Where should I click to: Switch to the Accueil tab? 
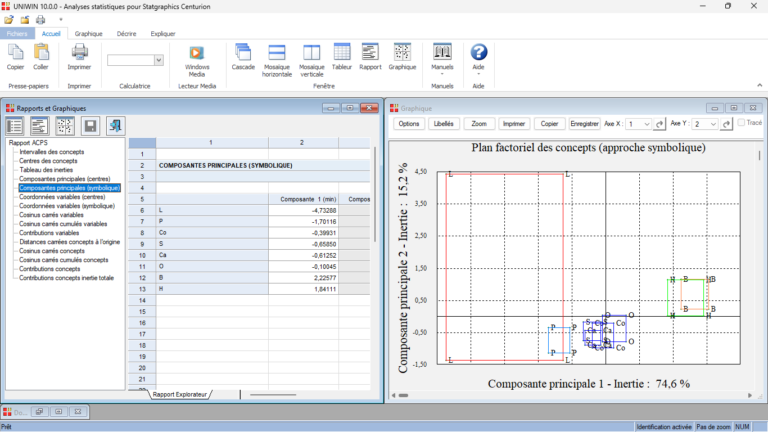coord(51,34)
